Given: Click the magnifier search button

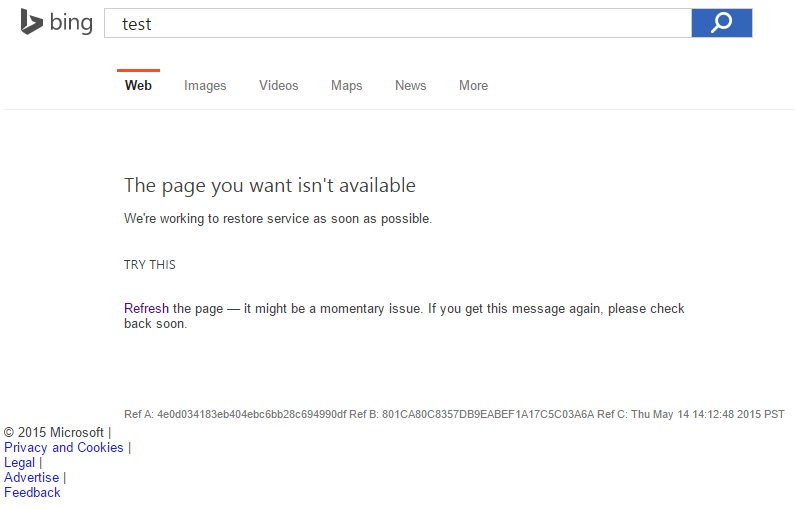Looking at the screenshot, I should 721,23.
